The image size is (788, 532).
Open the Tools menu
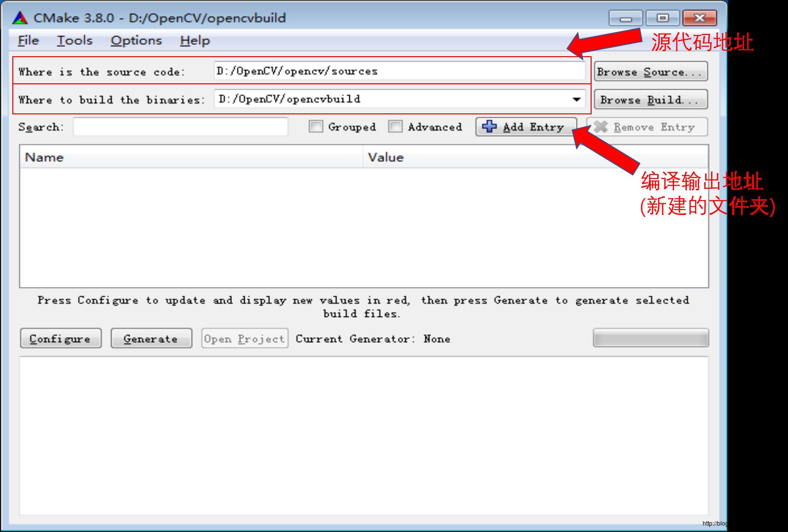(75, 40)
